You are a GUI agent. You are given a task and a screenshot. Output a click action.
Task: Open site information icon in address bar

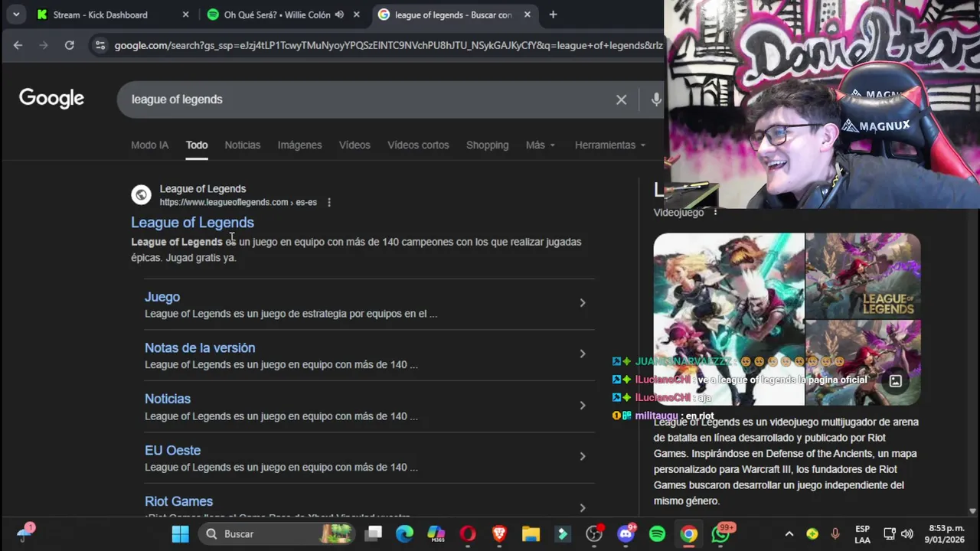tap(100, 45)
